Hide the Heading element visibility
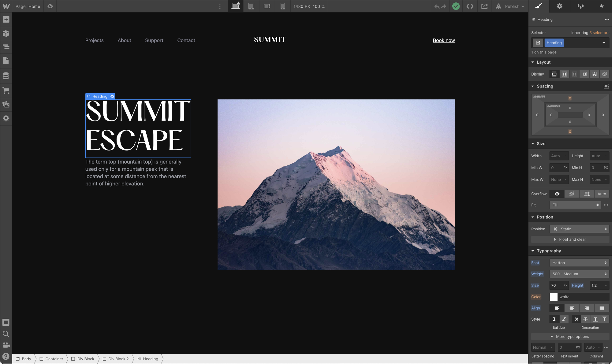612x364 pixels. (x=605, y=74)
